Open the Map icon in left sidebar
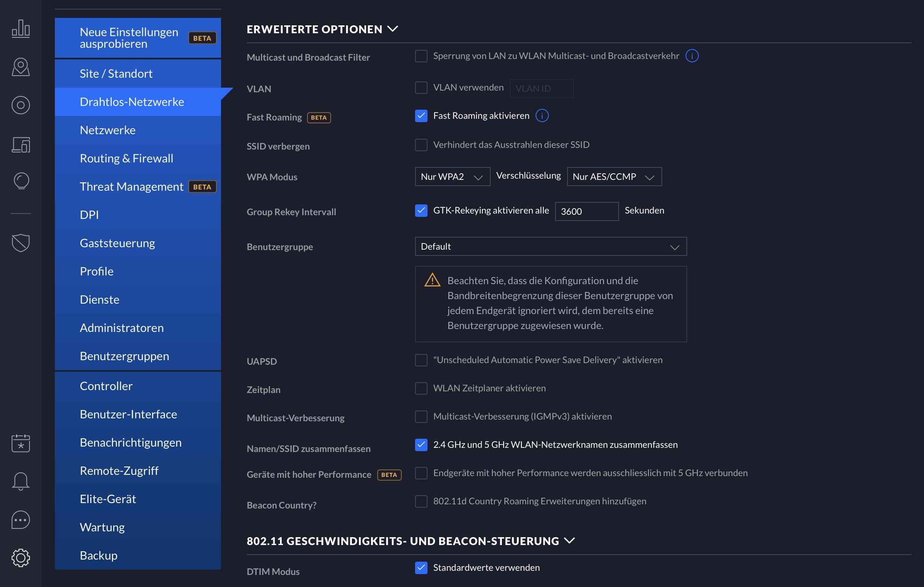Screen dimensions: 924x587 pyautogui.click(x=21, y=67)
